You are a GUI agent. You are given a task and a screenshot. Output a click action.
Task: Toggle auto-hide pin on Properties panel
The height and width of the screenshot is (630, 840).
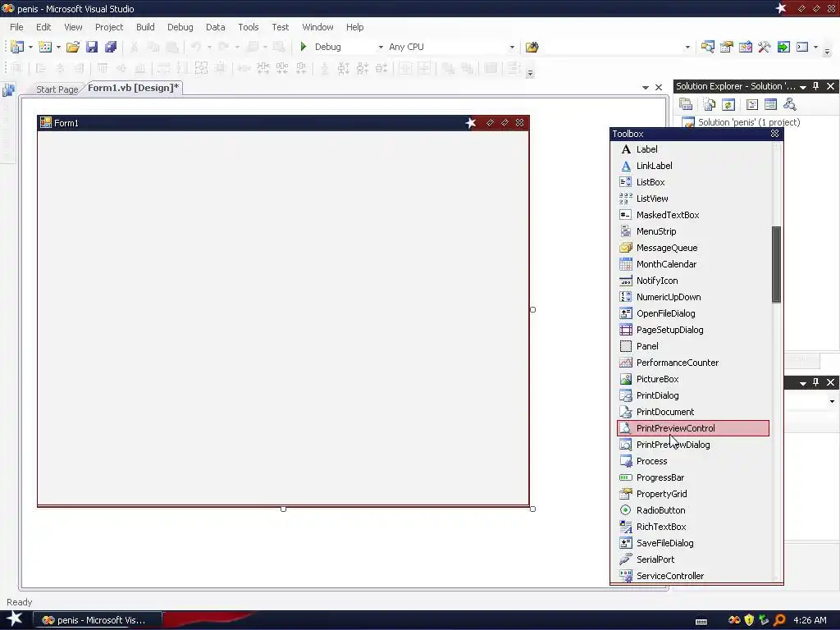[816, 382]
